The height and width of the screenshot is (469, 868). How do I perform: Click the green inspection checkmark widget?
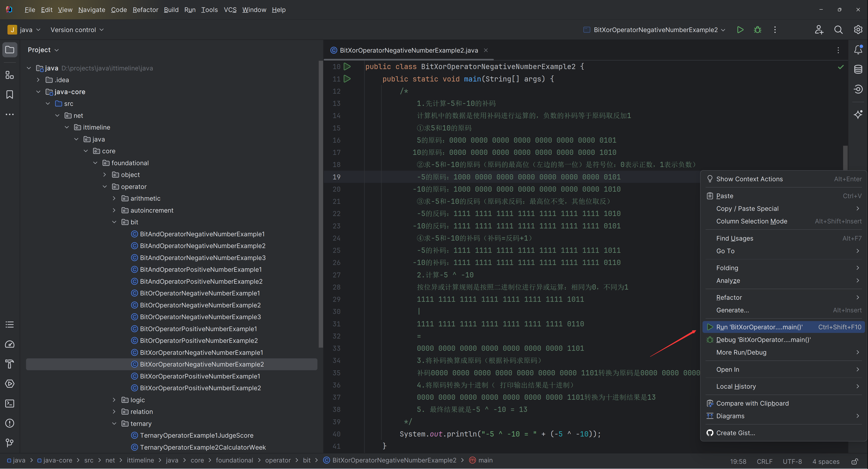tap(841, 67)
